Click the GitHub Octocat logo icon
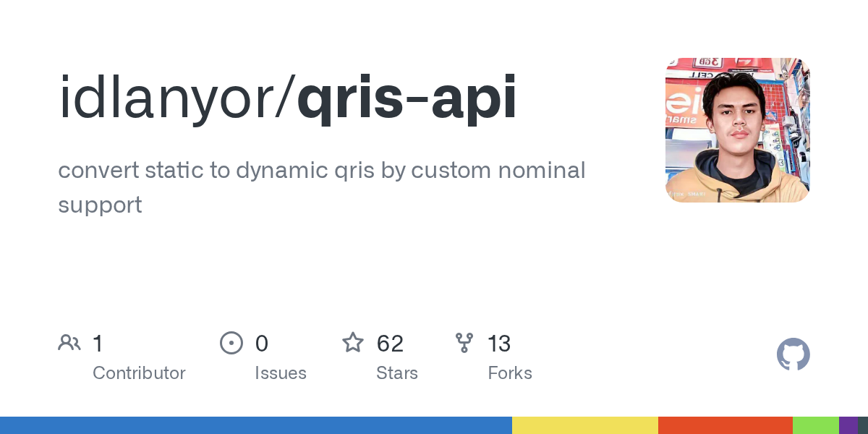Screen dimensions: 868x434 tap(793, 354)
